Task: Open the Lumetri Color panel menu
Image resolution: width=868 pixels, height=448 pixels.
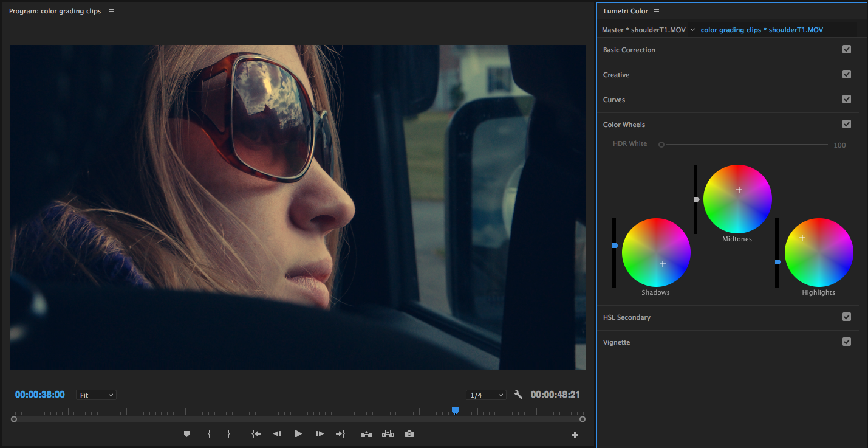Action: point(656,10)
